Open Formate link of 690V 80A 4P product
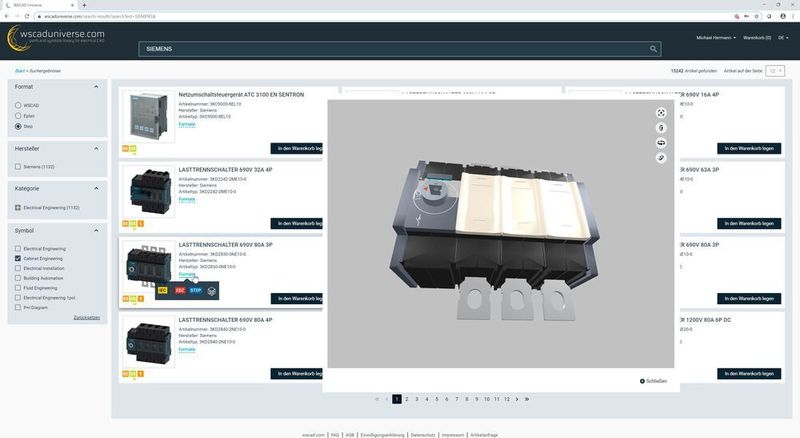 [x=187, y=349]
